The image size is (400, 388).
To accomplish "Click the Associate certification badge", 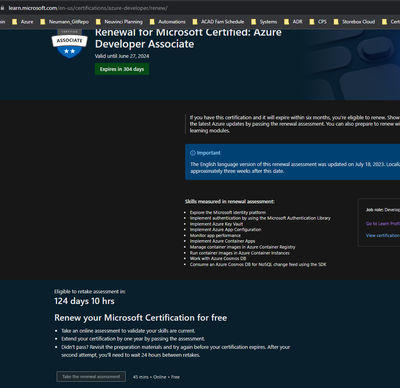I will (x=69, y=44).
